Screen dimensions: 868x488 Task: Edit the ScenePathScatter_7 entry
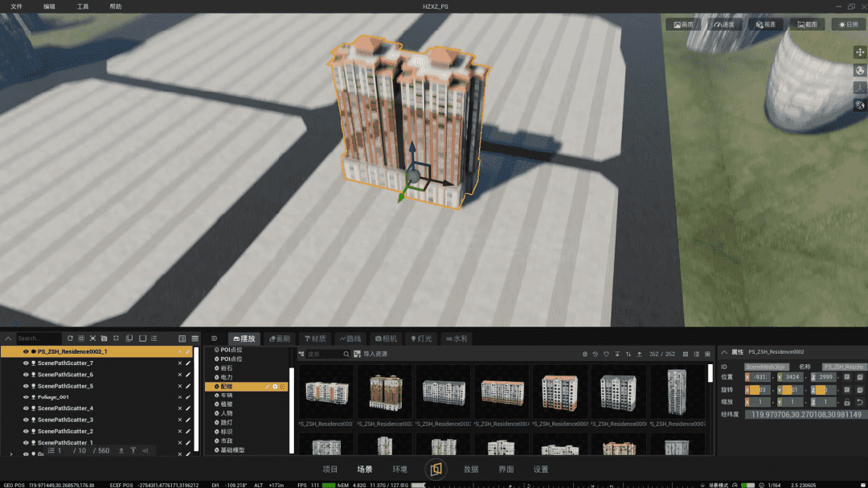[188, 363]
